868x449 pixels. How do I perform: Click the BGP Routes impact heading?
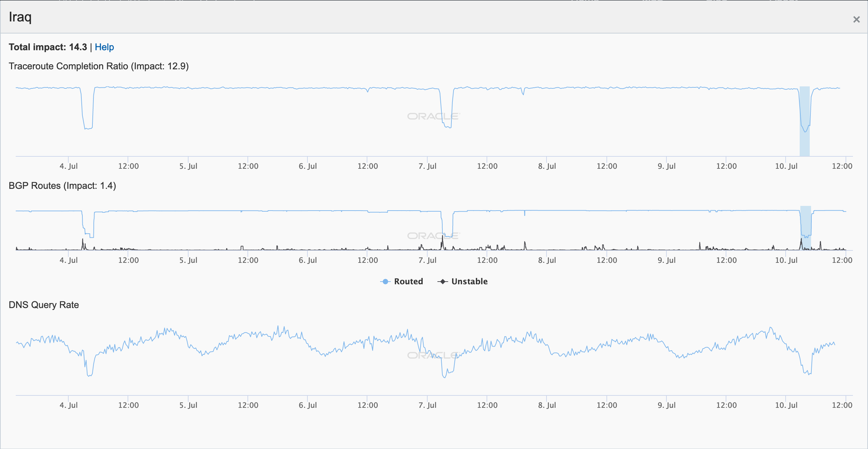point(62,185)
